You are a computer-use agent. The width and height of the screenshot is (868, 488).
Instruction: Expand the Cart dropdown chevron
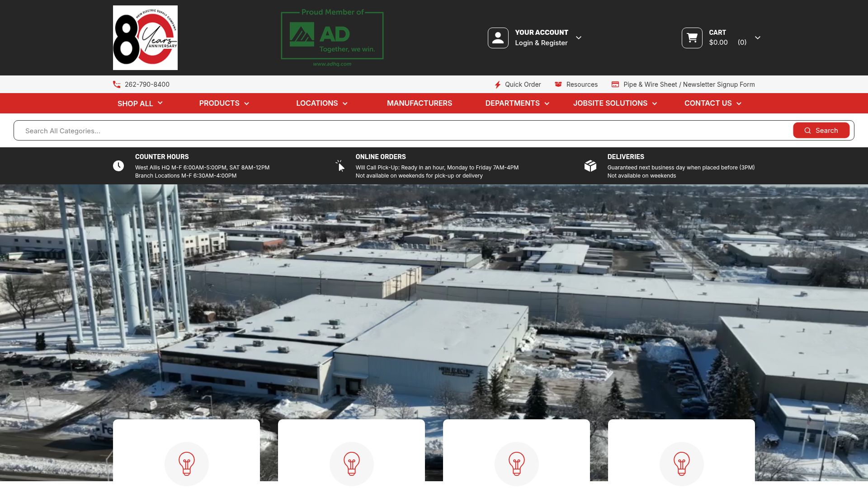pos(758,38)
